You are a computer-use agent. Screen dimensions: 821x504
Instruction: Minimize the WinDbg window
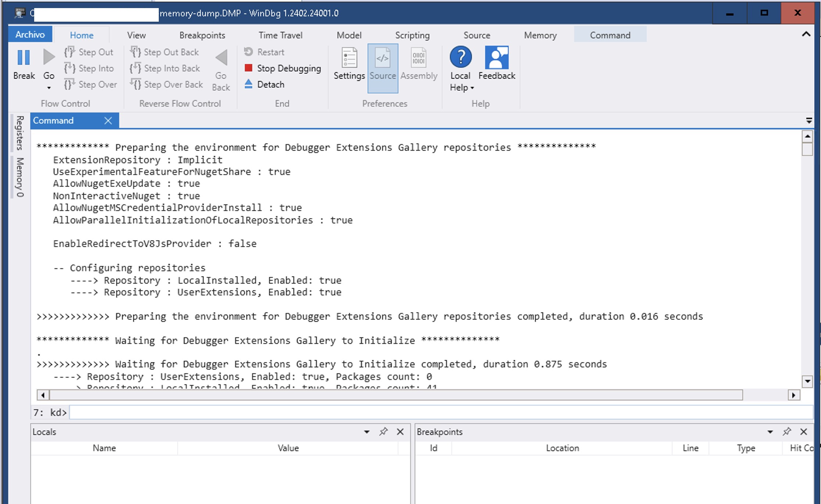pyautogui.click(x=730, y=13)
